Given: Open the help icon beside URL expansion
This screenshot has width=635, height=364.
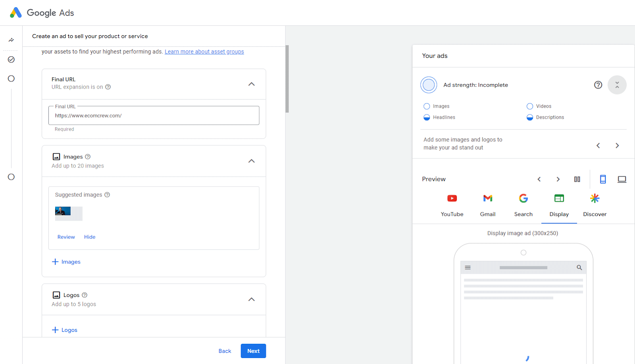Looking at the screenshot, I should [108, 87].
